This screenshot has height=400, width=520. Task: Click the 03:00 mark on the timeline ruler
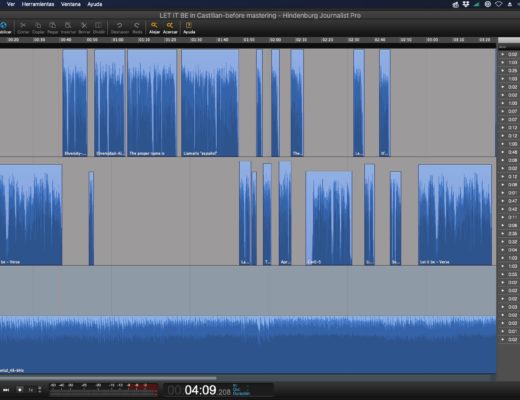click(x=432, y=40)
